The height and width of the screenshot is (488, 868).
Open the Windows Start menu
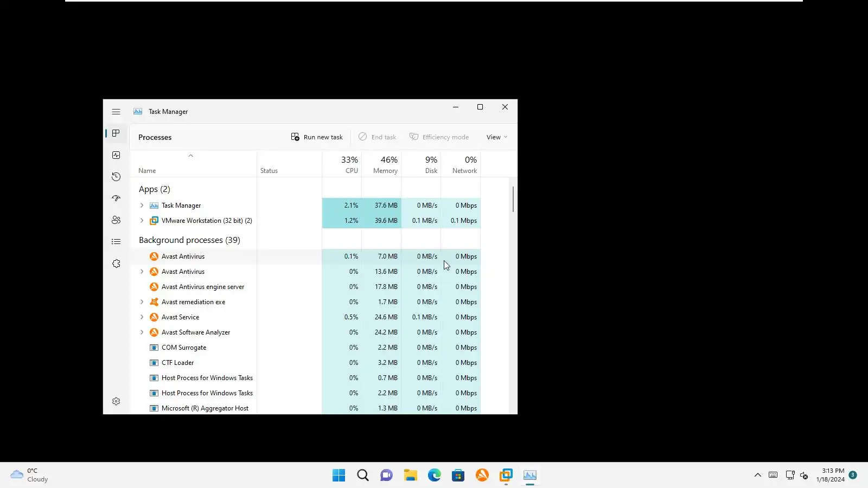pyautogui.click(x=339, y=476)
